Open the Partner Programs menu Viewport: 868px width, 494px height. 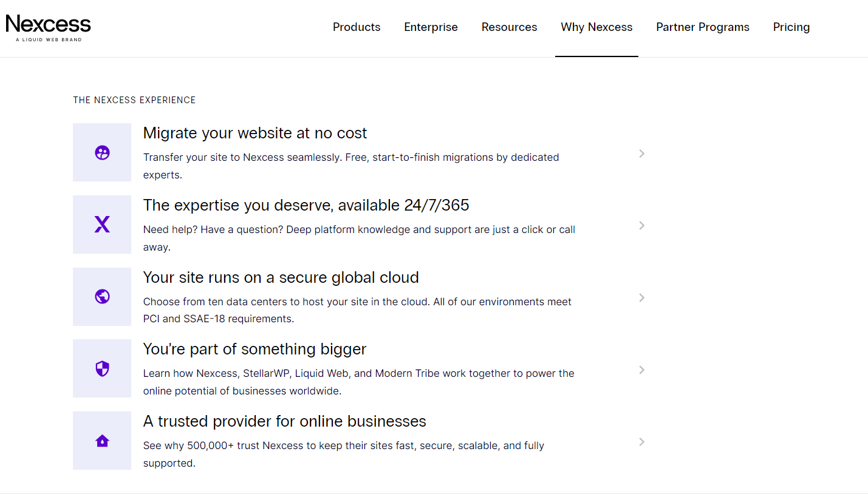[x=703, y=27]
